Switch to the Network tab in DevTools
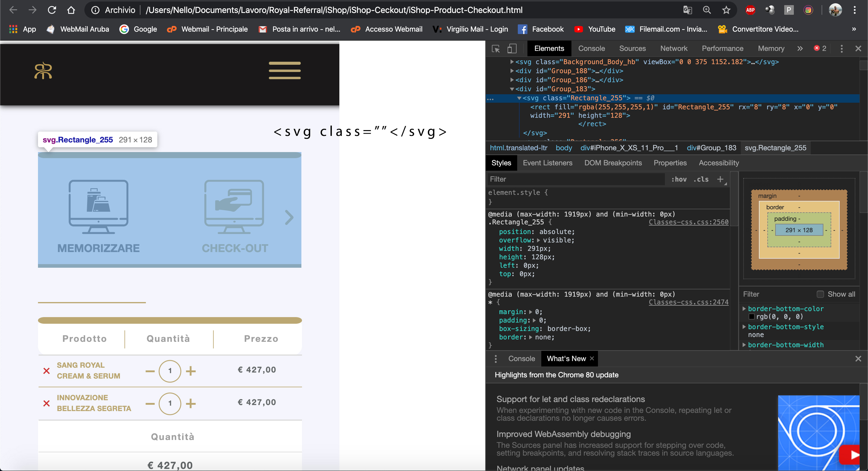 pos(674,48)
